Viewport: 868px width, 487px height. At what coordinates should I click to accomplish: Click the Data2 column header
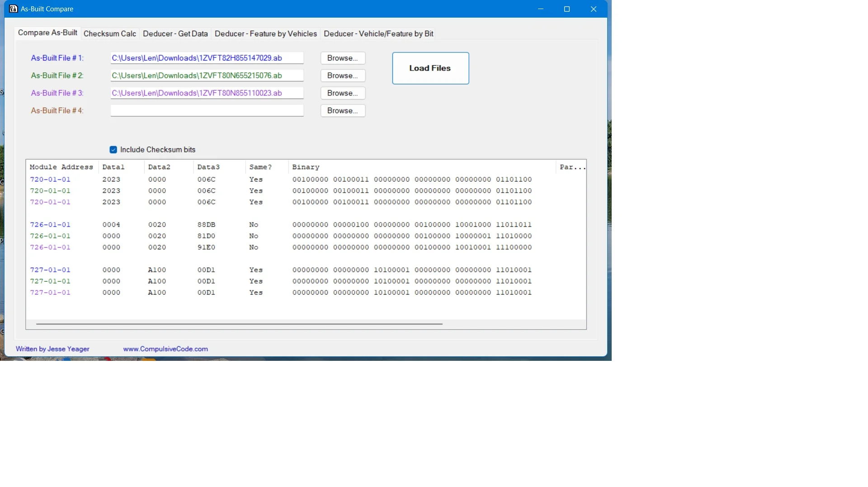tap(169, 167)
